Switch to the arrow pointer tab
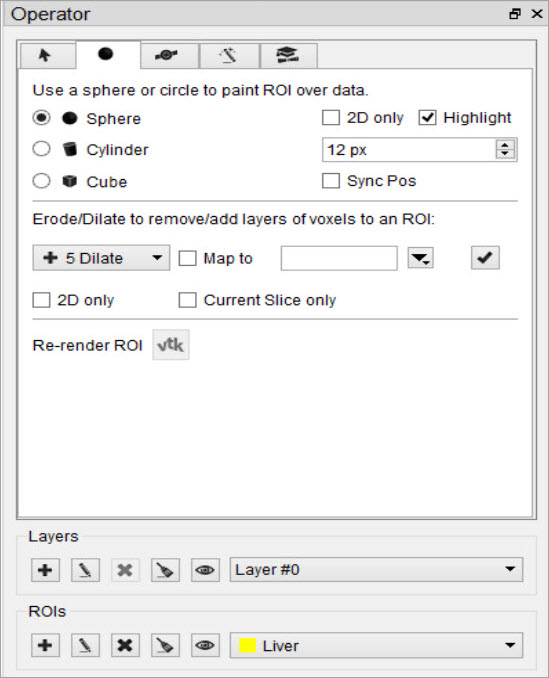The height and width of the screenshot is (678, 549). (47, 55)
